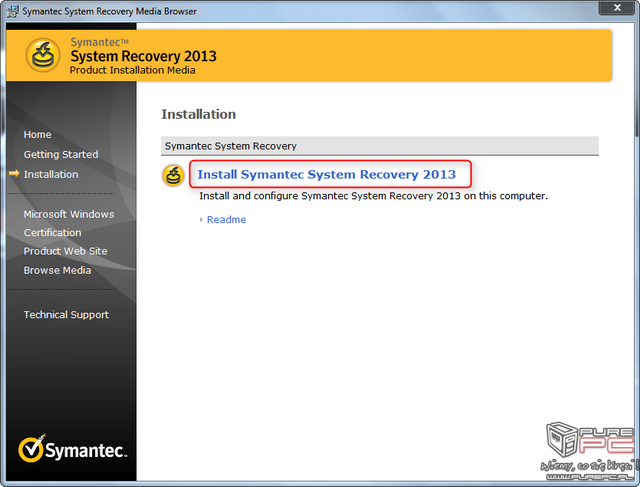This screenshot has height=487, width=640.
Task: Open Browse Media
Action: click(57, 270)
